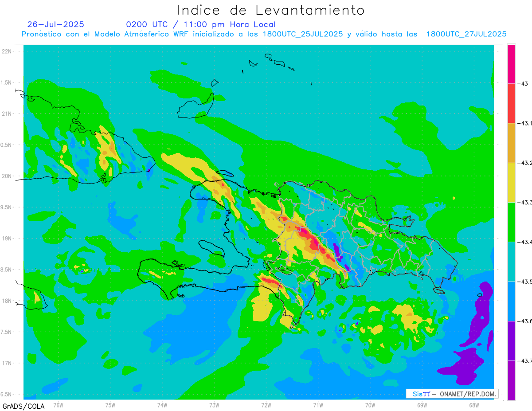
Task: Click the 9.5N latitude axis label
Action: 7,207
